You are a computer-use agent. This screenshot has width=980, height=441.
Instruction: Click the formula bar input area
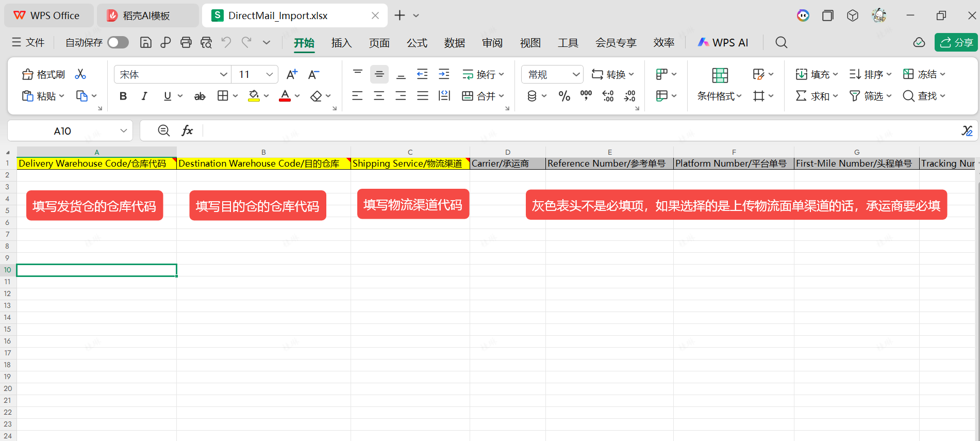coord(580,130)
